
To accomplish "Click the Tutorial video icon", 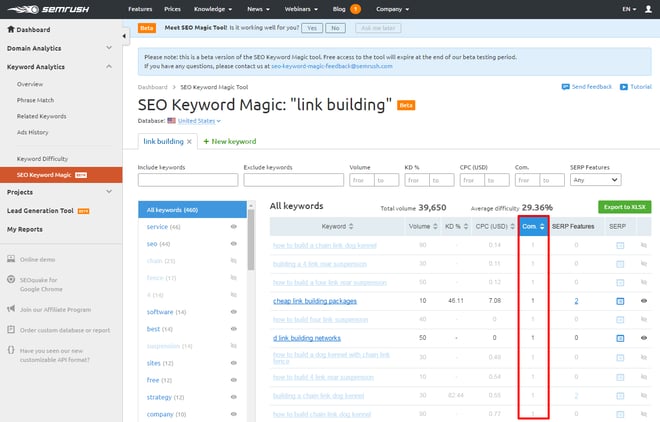I will click(x=623, y=87).
